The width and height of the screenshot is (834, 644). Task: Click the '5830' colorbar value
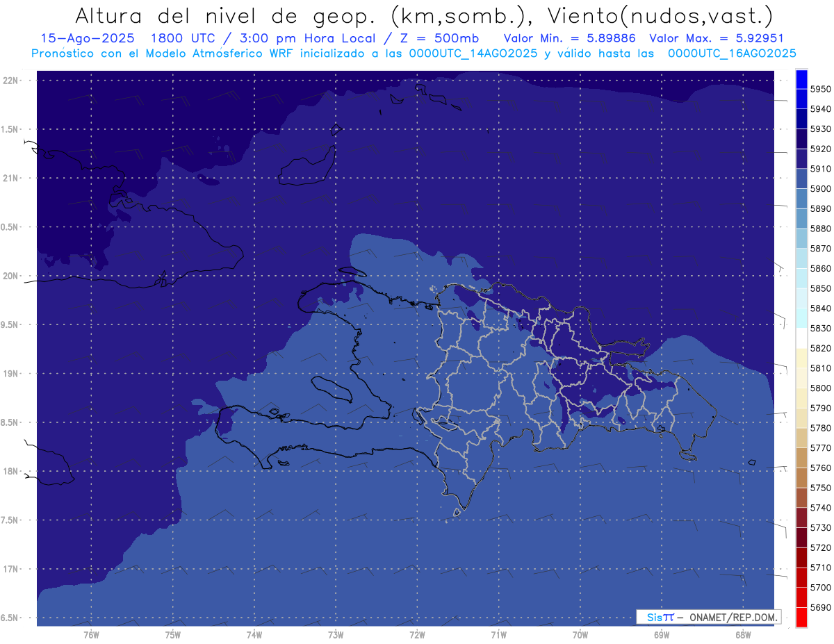coord(821,329)
